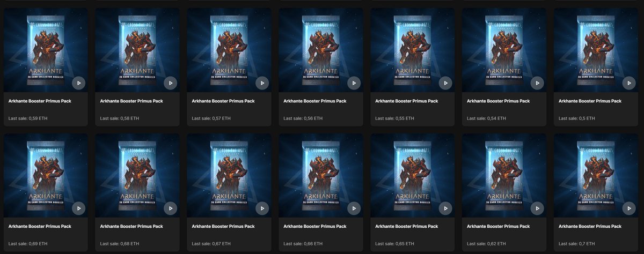Play the pack video with last sale 0,68 ETH

(170, 208)
